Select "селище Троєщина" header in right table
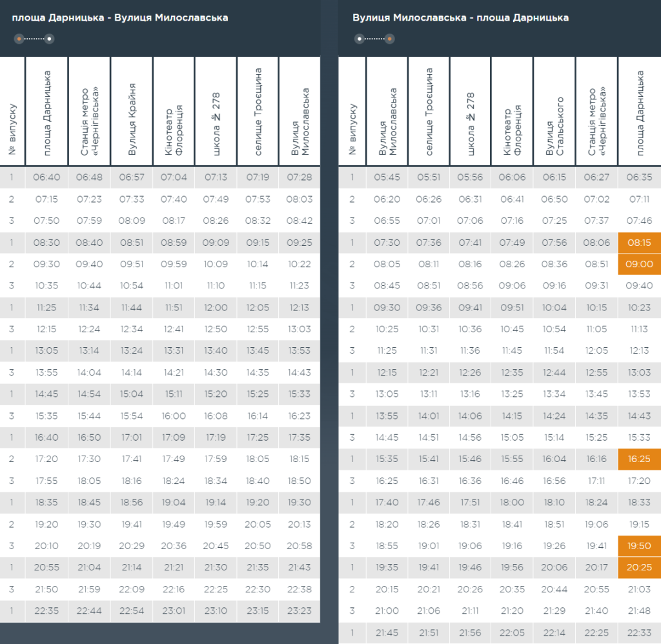The height and width of the screenshot is (644, 661). pyautogui.click(x=429, y=113)
